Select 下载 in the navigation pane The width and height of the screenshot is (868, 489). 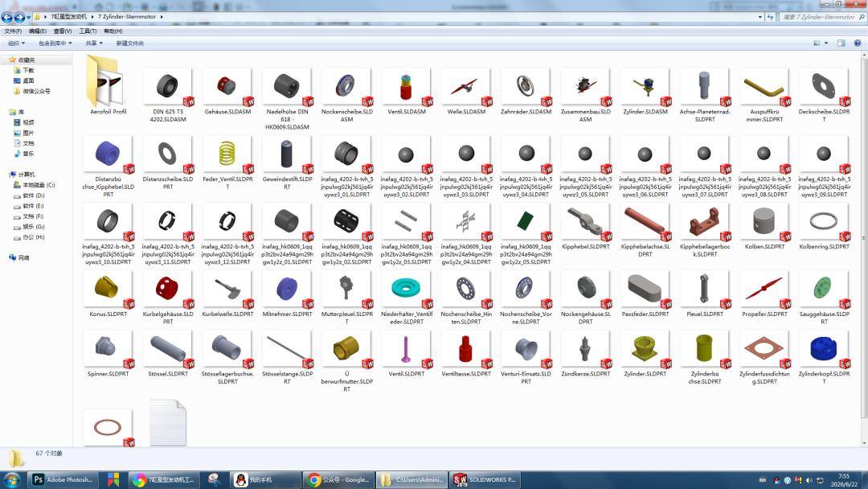pos(28,70)
